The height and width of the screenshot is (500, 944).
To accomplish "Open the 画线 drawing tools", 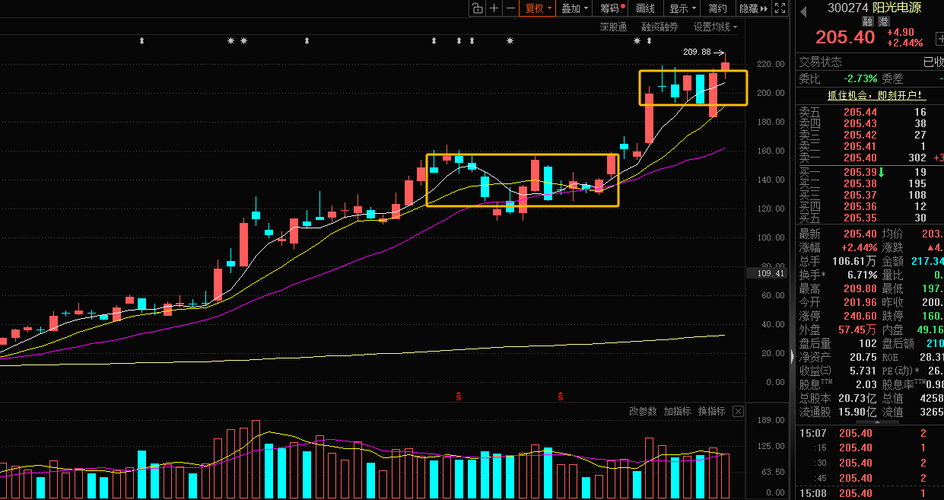I will pyautogui.click(x=645, y=8).
